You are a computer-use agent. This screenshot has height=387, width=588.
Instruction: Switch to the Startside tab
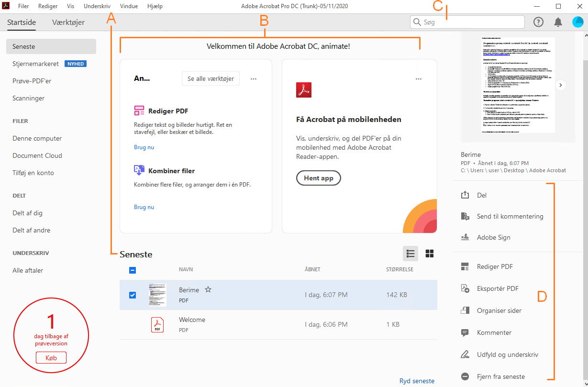(22, 22)
